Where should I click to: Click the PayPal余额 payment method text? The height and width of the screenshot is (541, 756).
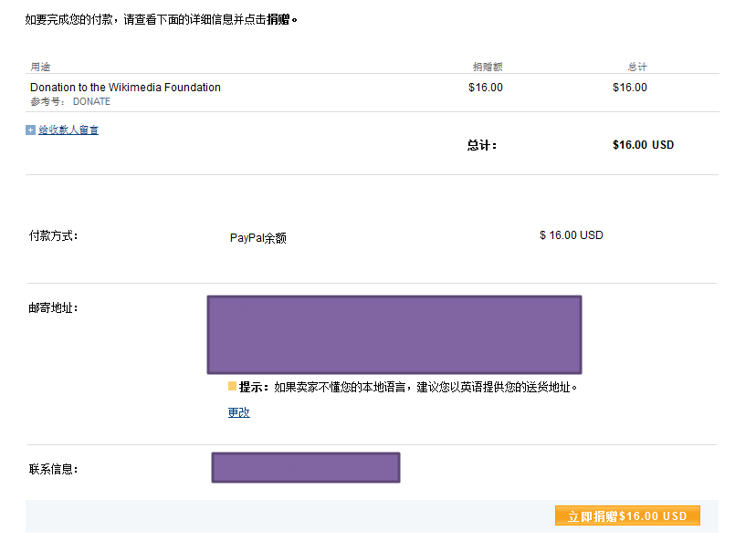tap(257, 238)
